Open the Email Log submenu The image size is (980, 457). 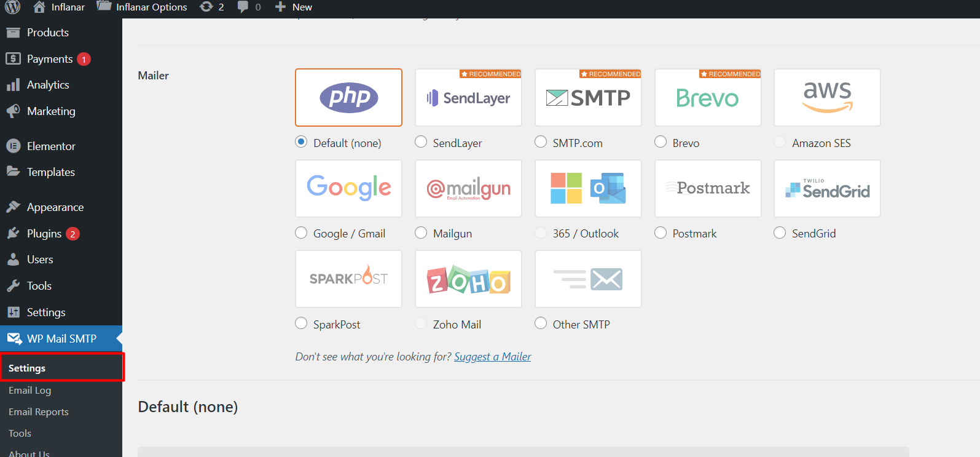(x=61, y=390)
